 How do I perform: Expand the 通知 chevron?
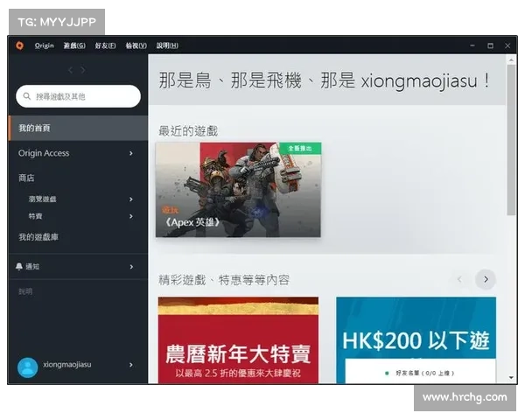coord(131,267)
